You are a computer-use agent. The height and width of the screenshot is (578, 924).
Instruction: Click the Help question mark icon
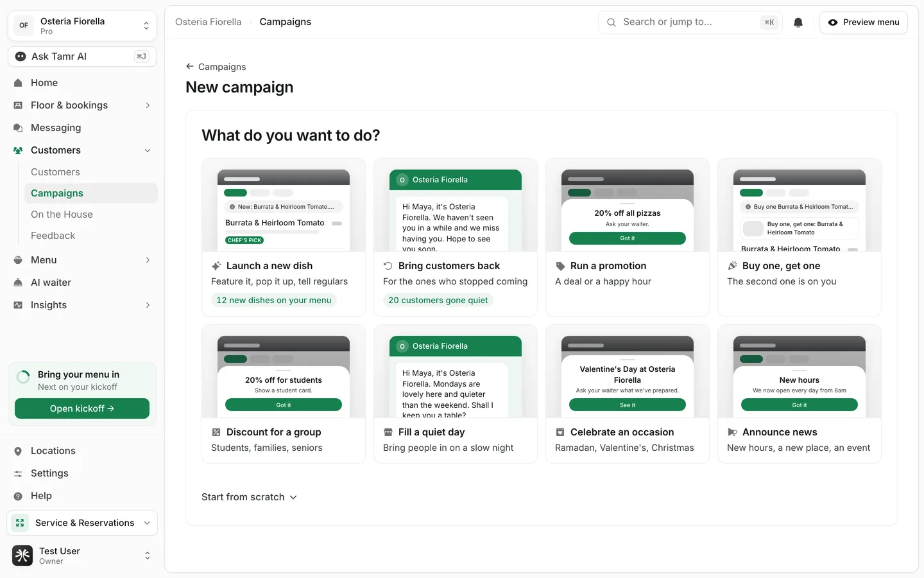(18, 496)
